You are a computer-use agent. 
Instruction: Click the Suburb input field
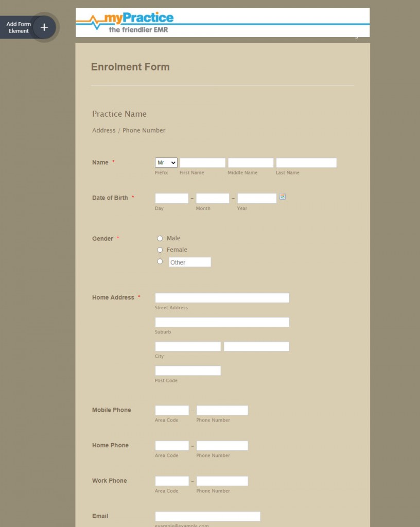coord(222,322)
